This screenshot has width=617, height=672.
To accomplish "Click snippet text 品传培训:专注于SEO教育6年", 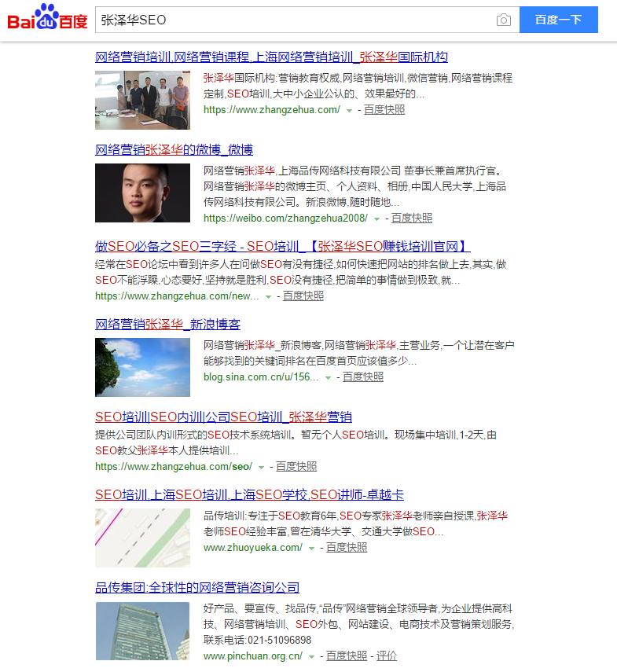I will click(270, 516).
